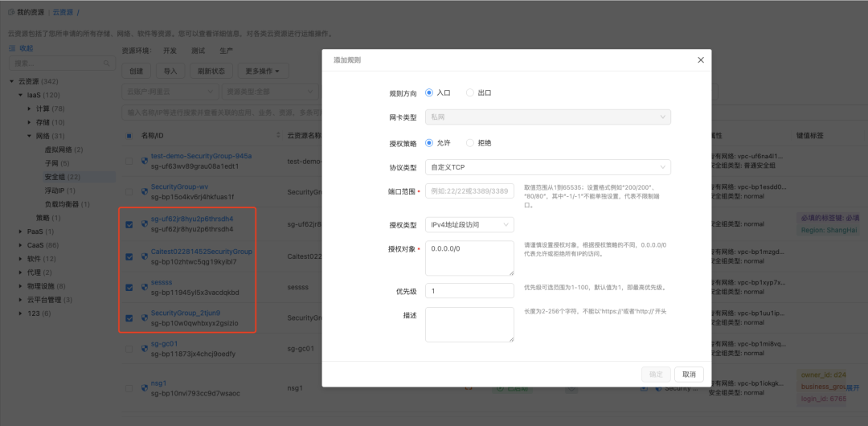Viewport: 868px width, 426px height.
Task: Open the 授权类型 IPv4地址段访问 dropdown
Action: click(x=469, y=224)
